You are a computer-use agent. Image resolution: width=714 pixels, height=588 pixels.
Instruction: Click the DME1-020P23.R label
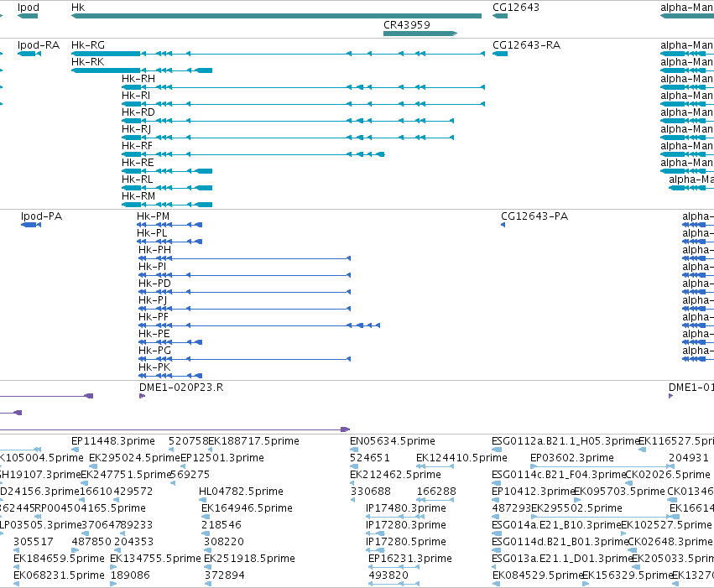click(181, 388)
